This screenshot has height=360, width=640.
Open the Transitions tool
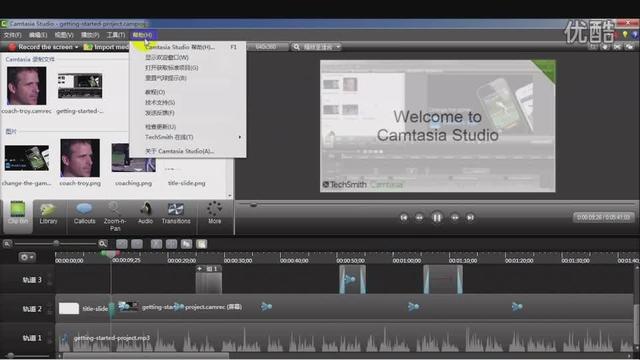click(176, 214)
